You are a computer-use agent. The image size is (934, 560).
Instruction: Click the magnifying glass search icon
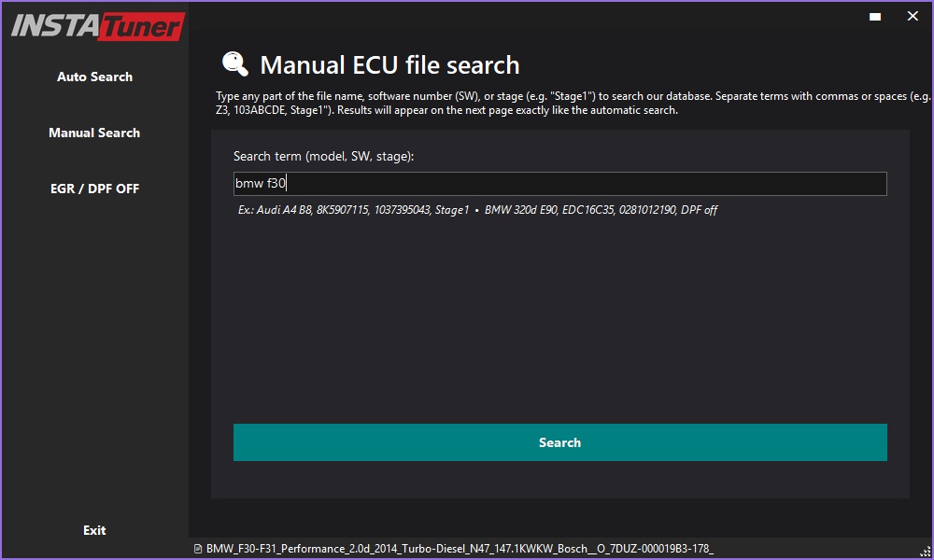point(235,64)
